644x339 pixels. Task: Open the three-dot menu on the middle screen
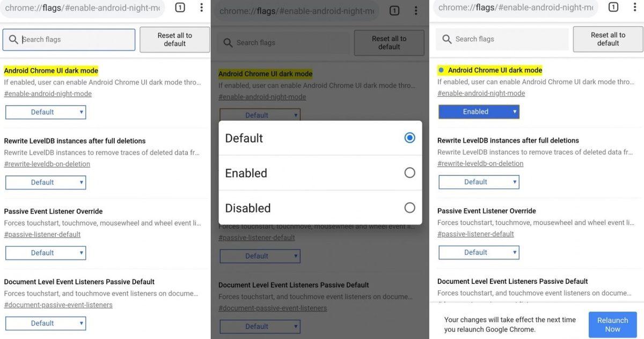click(416, 10)
